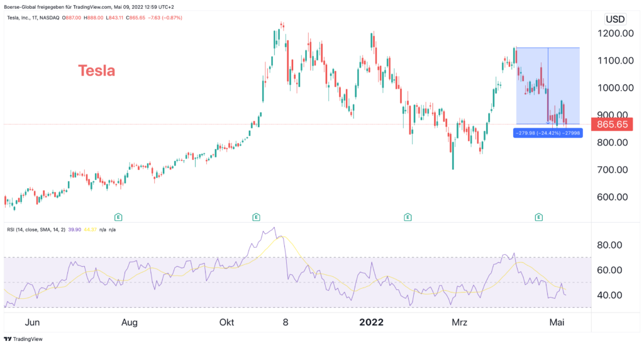Click the Boerse-Global publication header text
The height and width of the screenshot is (346, 644).
89,7
